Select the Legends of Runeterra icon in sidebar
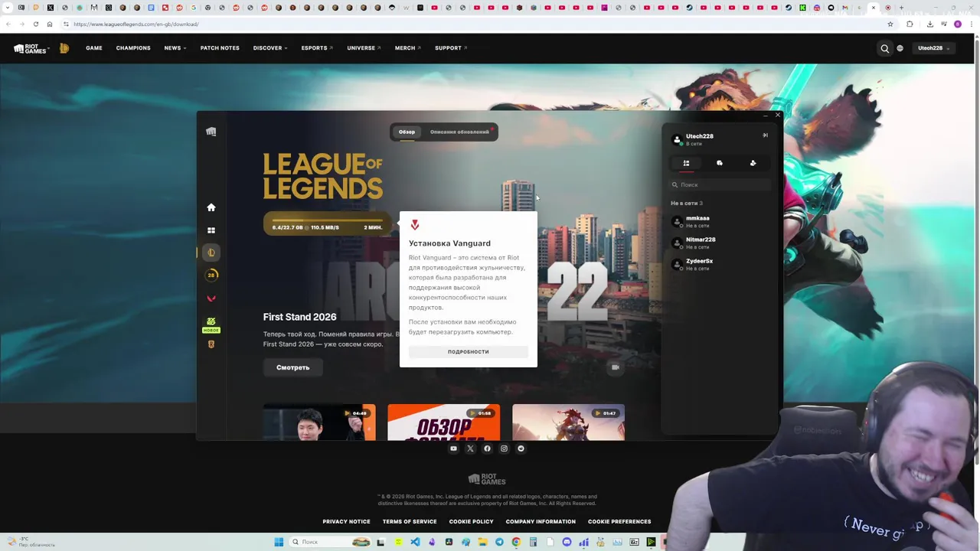The height and width of the screenshot is (551, 980). [211, 344]
